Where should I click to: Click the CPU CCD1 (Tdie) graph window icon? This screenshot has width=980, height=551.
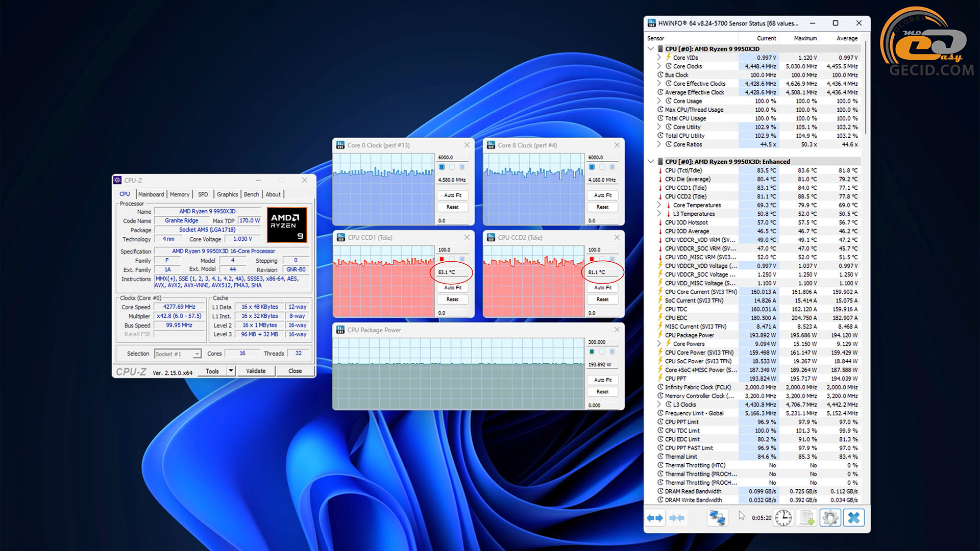coord(340,238)
